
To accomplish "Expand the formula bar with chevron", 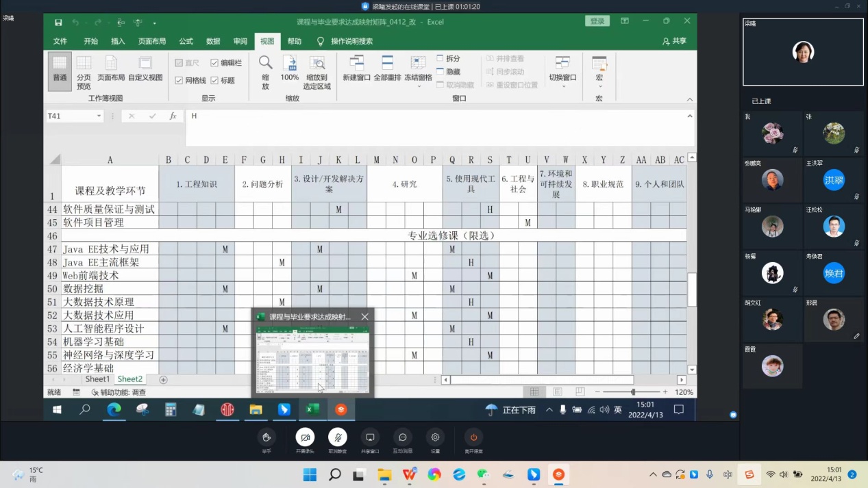I will (x=689, y=116).
